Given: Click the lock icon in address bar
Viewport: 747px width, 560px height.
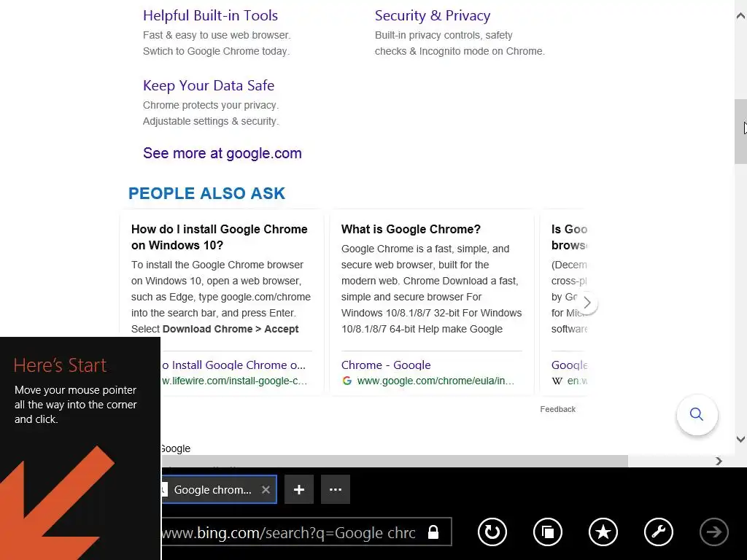Looking at the screenshot, I should coord(433,532).
